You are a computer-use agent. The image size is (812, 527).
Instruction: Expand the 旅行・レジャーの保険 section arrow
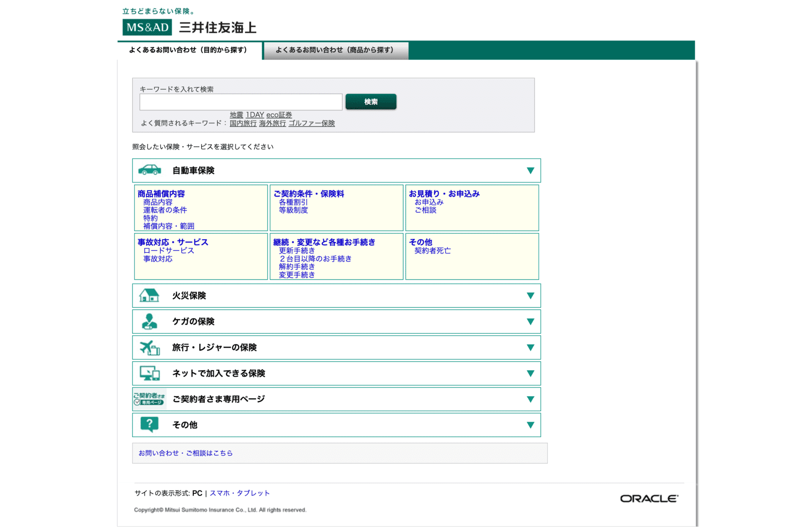(530, 347)
